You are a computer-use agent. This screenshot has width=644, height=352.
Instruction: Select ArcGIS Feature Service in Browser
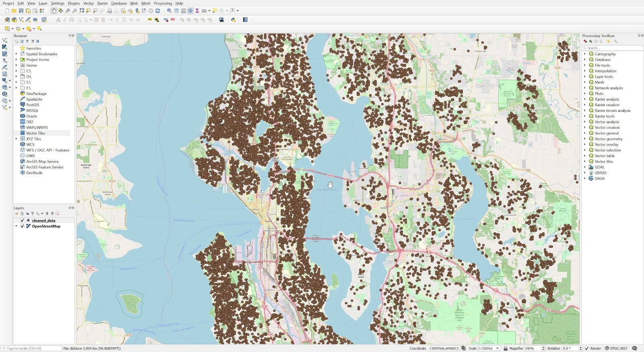pos(45,167)
